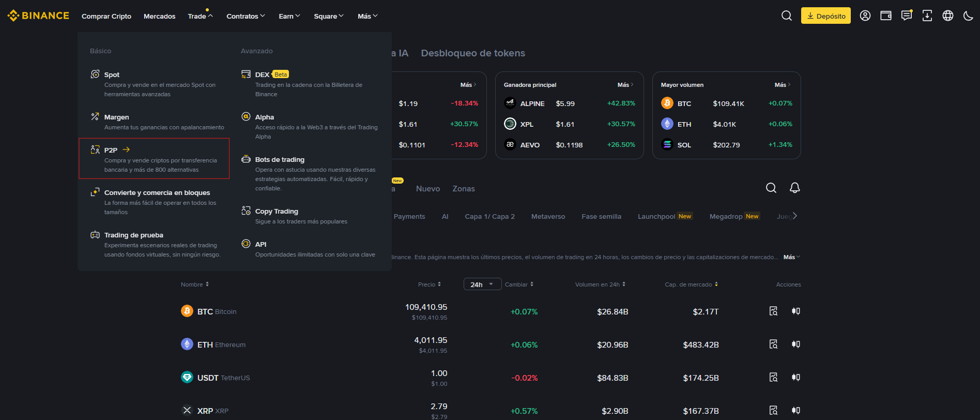This screenshot has width=980, height=420.
Task: Open the language globe icon
Action: coord(948,16)
